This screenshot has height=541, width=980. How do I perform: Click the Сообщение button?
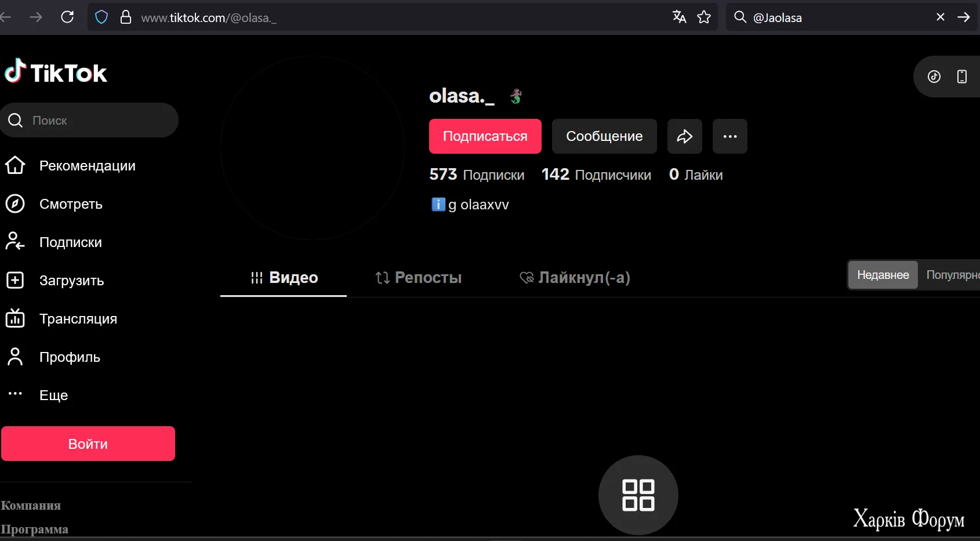coord(604,136)
